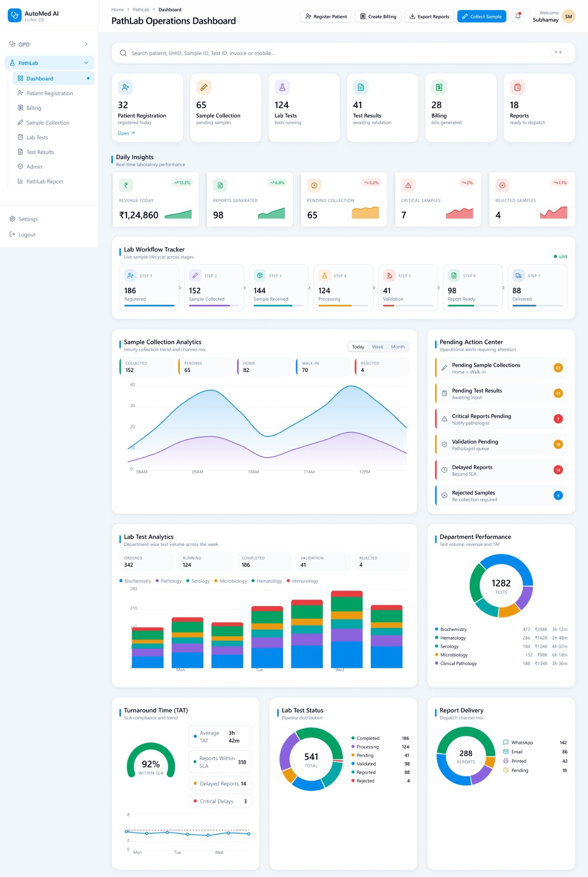Click the chevron after Step 2 Sample Collected
The image size is (588, 877).
point(245,288)
